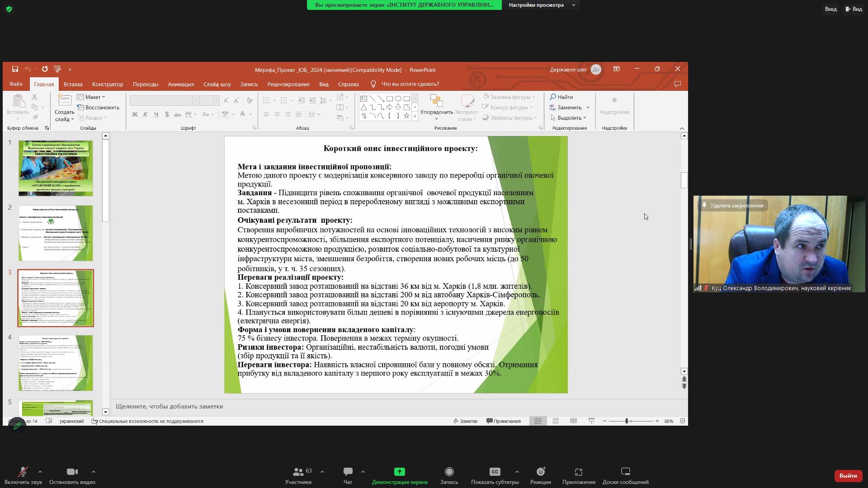Select slide 4 thumbnail in slide panel

click(x=56, y=363)
